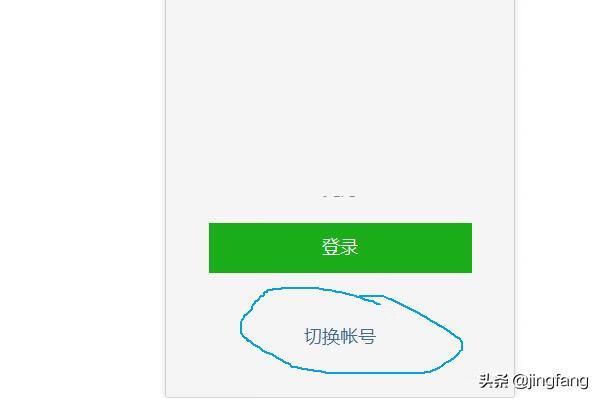Click the login panel's left edge border
Image resolution: width=600 pixels, height=400 pixels.
166,199
